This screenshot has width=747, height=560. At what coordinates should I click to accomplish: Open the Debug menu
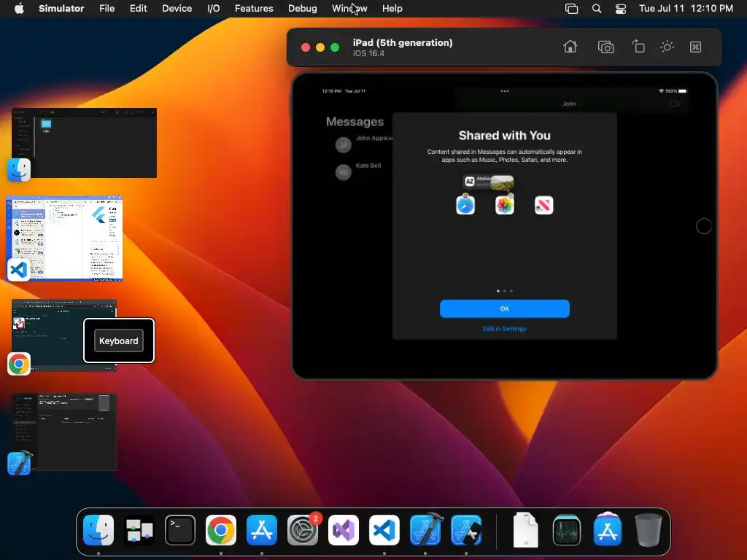click(303, 8)
